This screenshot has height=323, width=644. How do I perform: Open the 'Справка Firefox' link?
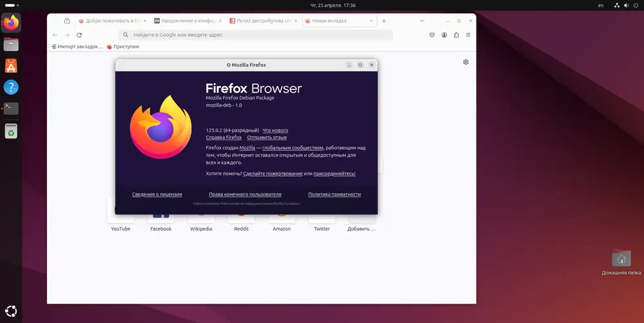223,138
